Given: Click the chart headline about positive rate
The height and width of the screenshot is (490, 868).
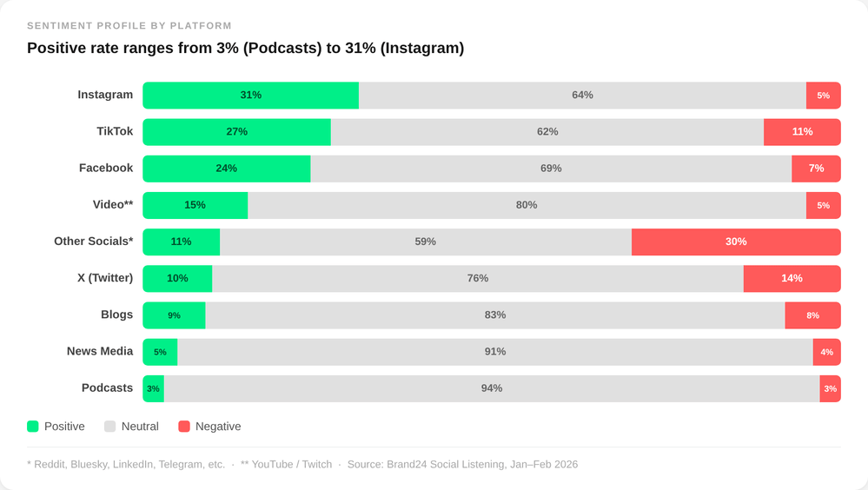Looking at the screenshot, I should [x=245, y=48].
